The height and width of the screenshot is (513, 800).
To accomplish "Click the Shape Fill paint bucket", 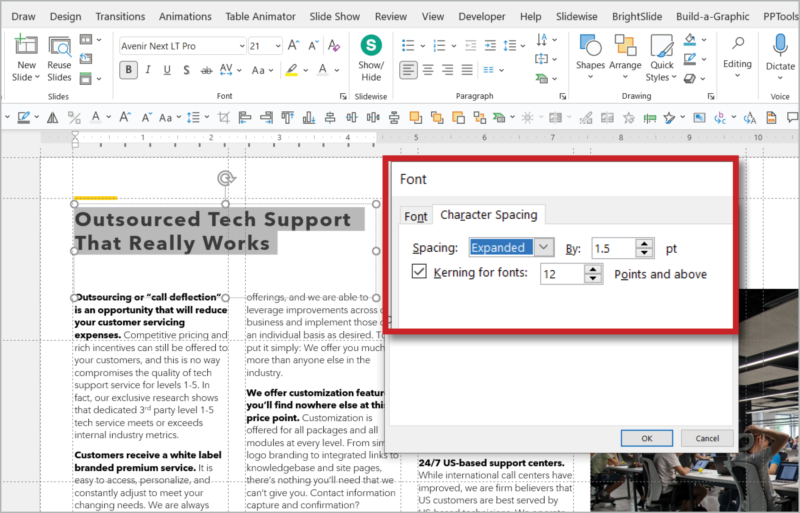I will click(690, 39).
